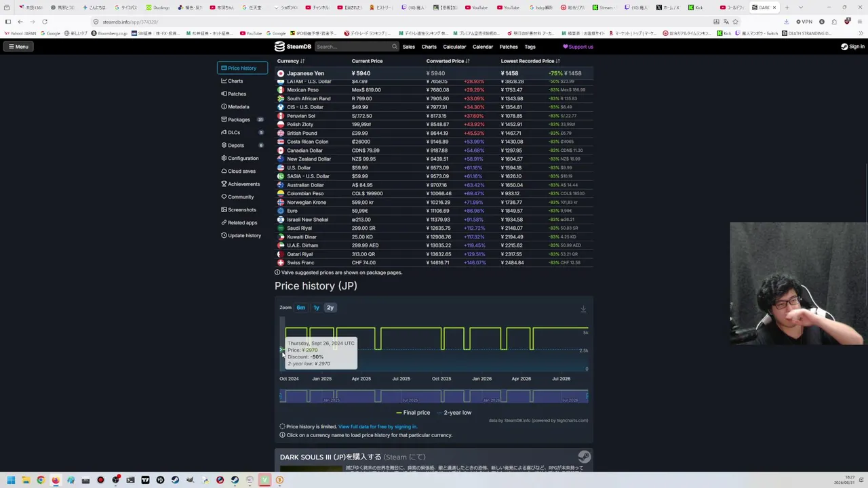Click the chart range navigator right handle

pos(587,396)
